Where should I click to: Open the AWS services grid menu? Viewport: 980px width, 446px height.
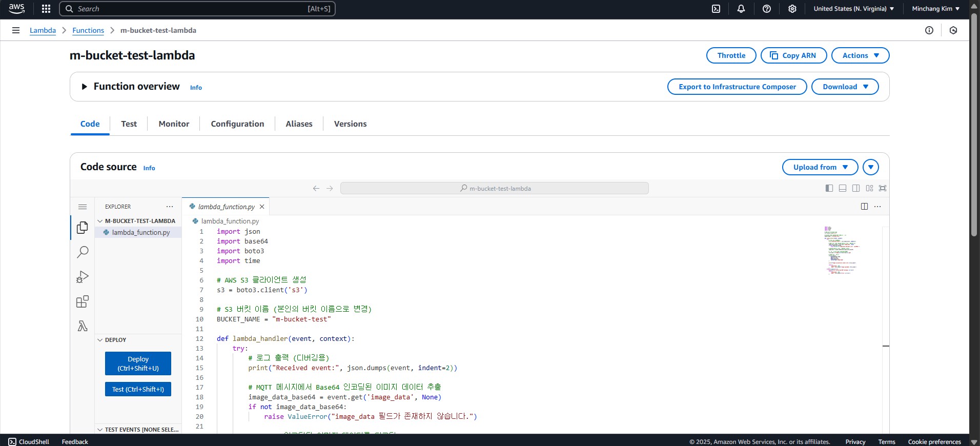tap(46, 9)
